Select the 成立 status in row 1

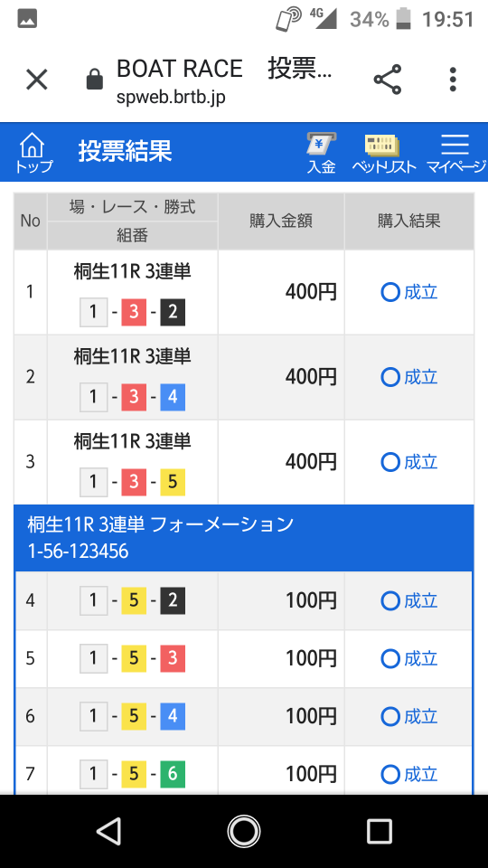tap(409, 292)
